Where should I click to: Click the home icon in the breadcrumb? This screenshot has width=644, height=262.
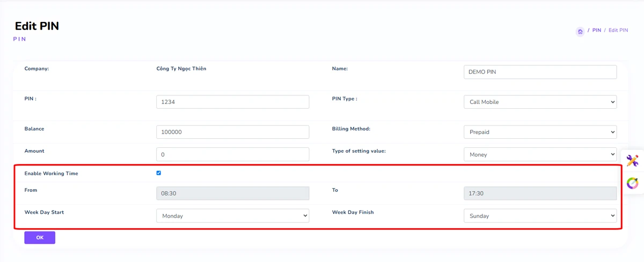580,32
